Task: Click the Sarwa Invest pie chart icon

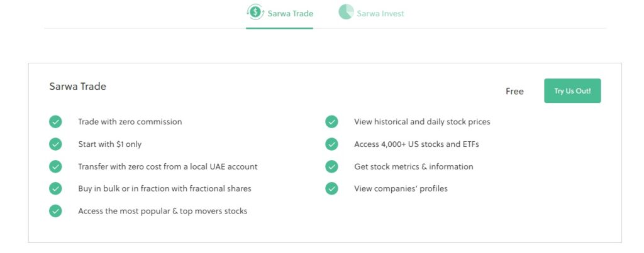Action: click(x=346, y=12)
